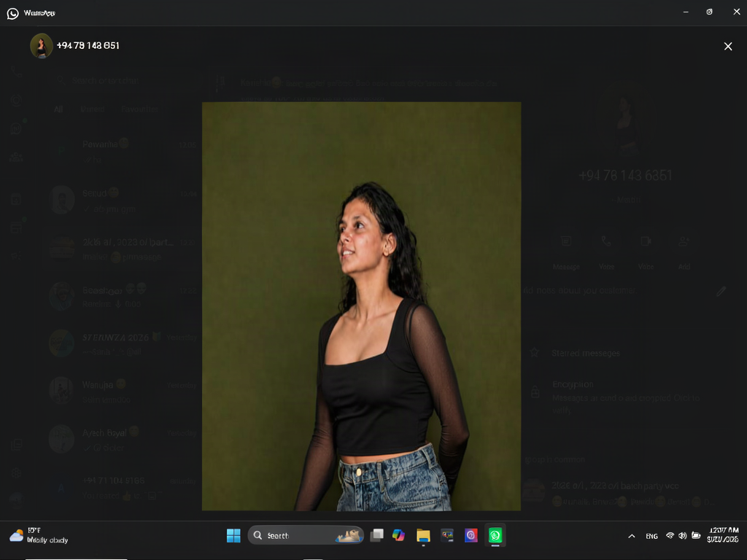Open the dark taskbar app beside File Explorer
Viewport: 747px width, 560px height.
(447, 536)
